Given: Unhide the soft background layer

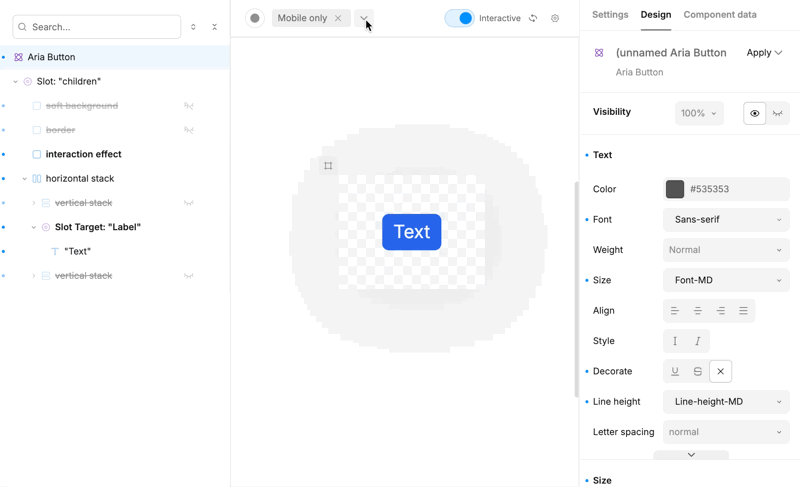Looking at the screenshot, I should (x=188, y=106).
